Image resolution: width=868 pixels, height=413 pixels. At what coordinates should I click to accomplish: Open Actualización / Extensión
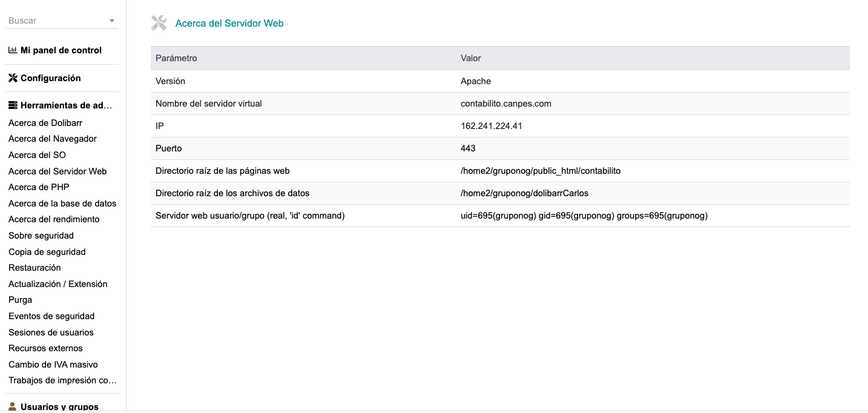58,284
